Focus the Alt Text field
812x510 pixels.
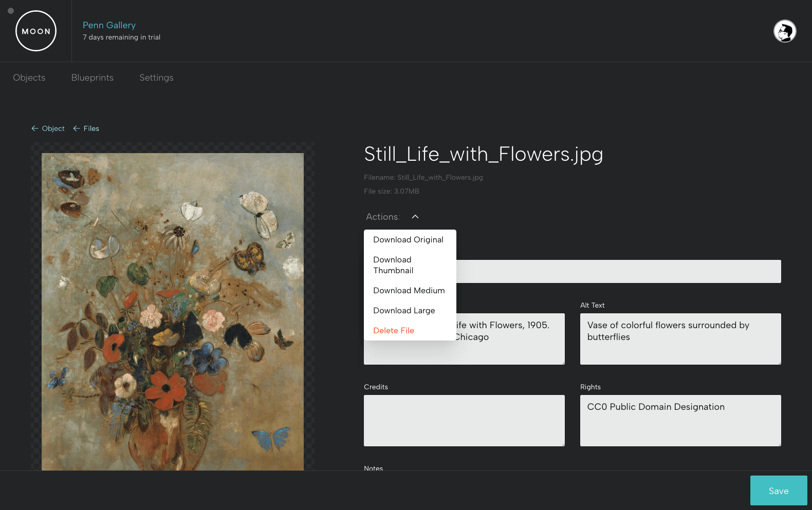680,339
